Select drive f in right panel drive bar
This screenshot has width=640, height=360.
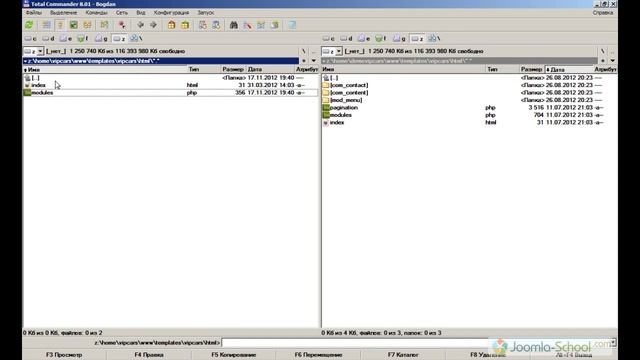381,38
